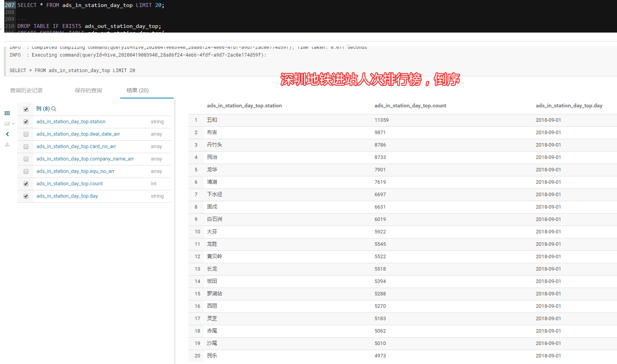This screenshot has height=364, width=617.
Task: Check the card_no_arr column checkbox
Action: coord(26,147)
